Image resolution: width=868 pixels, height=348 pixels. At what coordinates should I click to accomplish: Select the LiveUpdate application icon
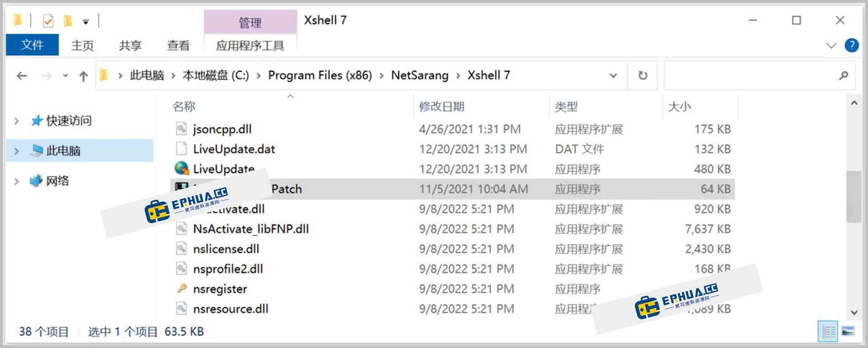181,169
